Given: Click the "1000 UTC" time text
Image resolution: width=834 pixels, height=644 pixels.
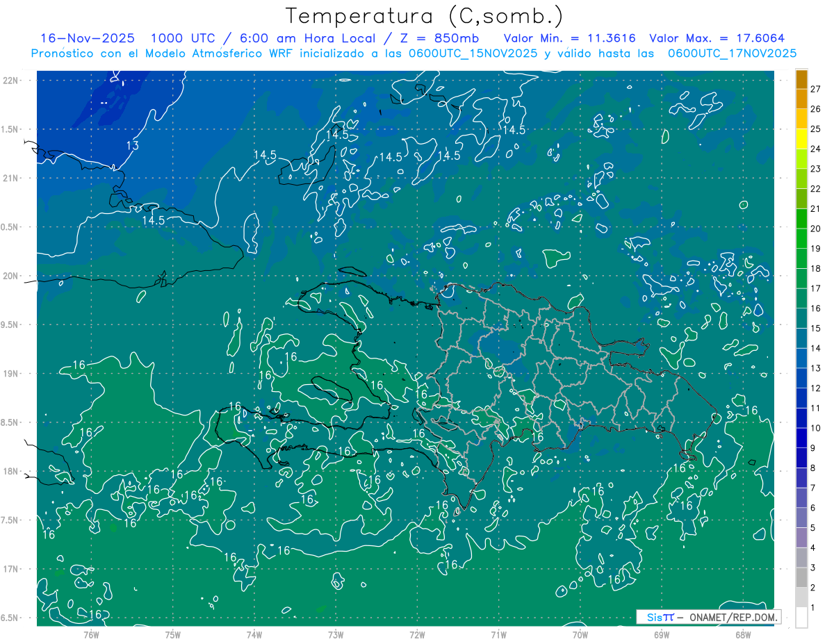Looking at the screenshot, I should (x=182, y=38).
